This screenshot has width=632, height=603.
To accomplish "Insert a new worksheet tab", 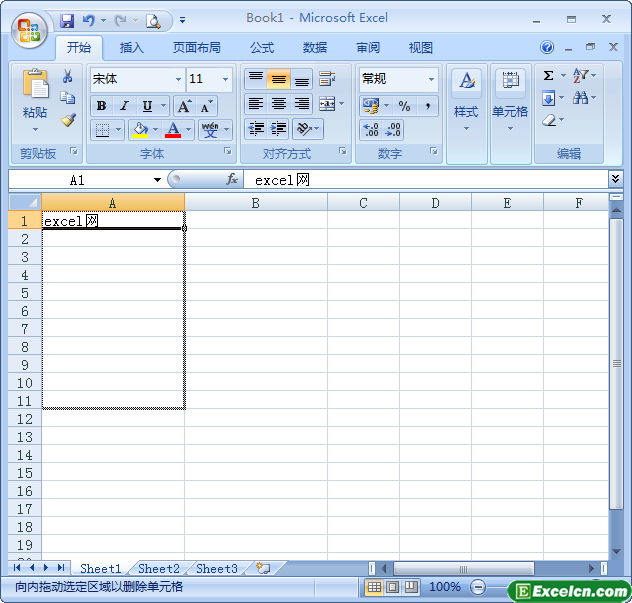I will coord(263,568).
